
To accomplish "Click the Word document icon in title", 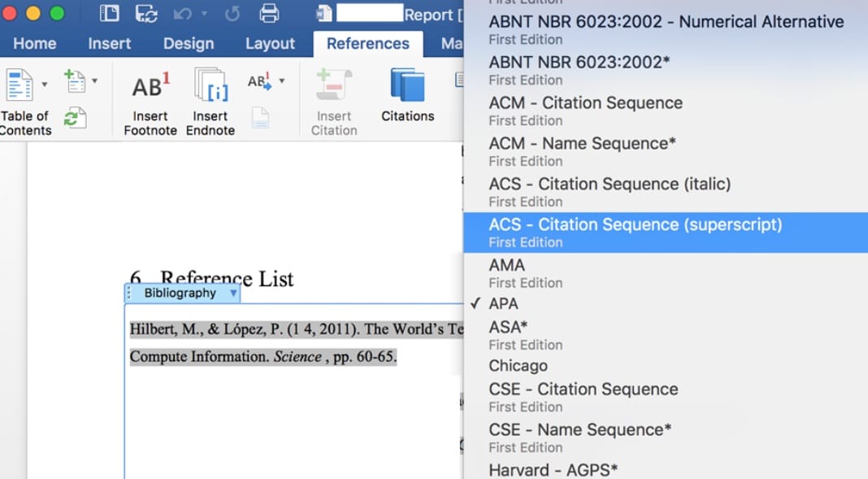I will pyautogui.click(x=323, y=13).
